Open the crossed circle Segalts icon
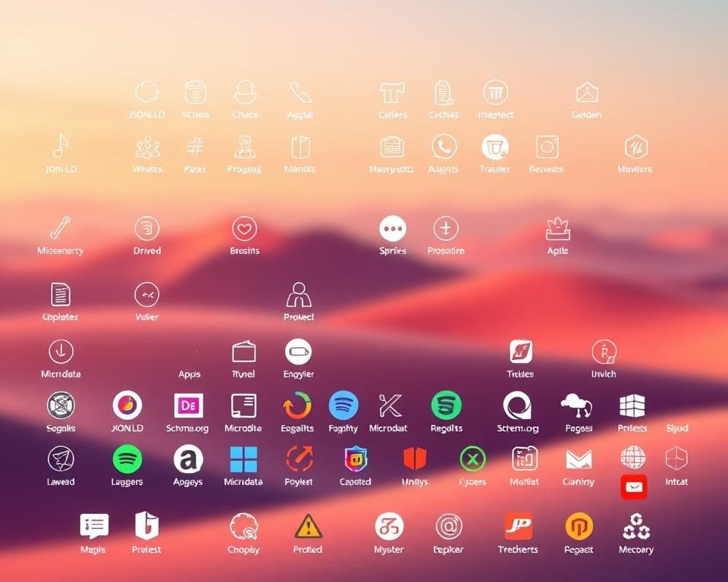This screenshot has height=582, width=728. tap(61, 405)
